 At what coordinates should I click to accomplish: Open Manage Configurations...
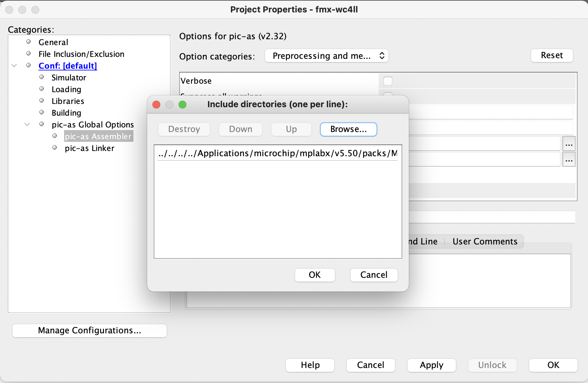[x=89, y=330]
